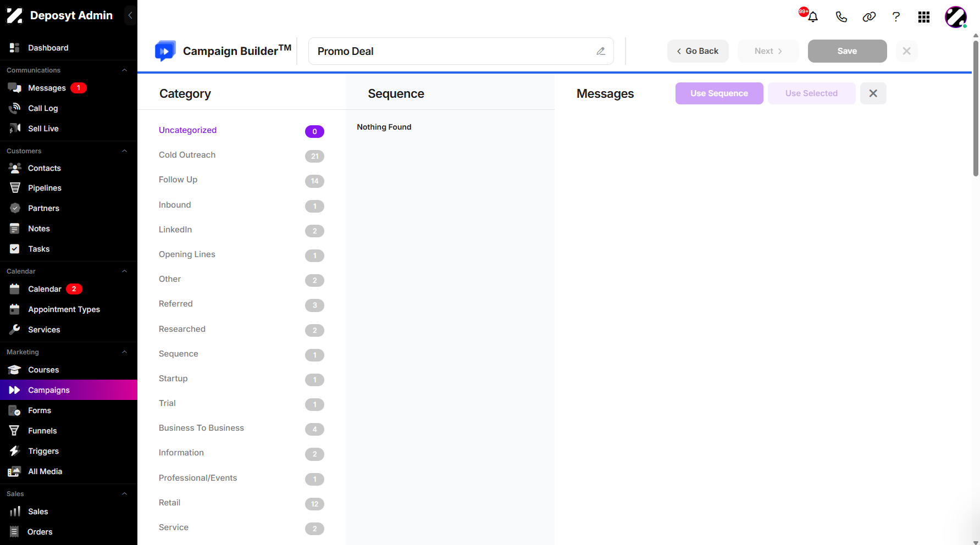Save the campaign
980x545 pixels.
[847, 51]
